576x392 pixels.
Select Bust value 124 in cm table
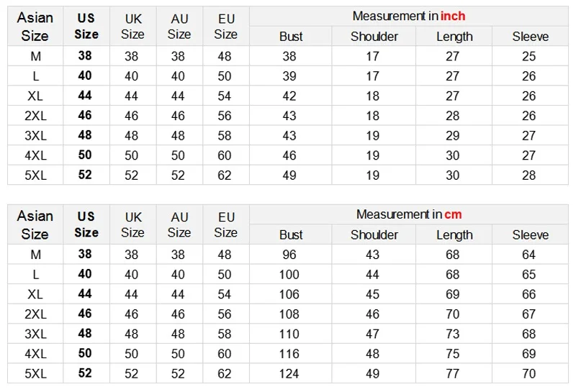[x=289, y=373]
